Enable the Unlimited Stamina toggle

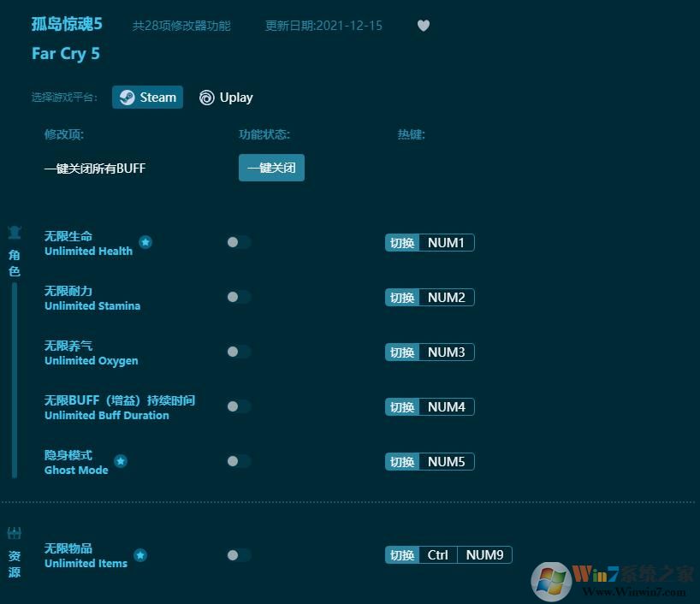coord(238,297)
